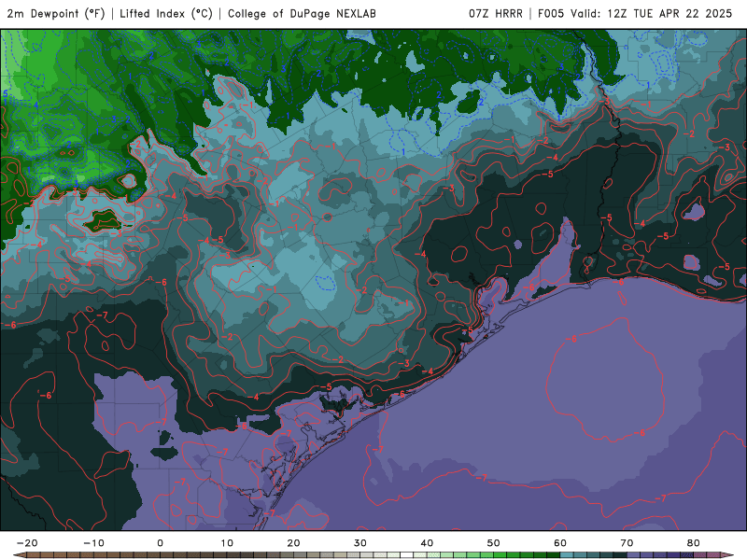Pick the white swatch on the color bar
This screenshot has width=747, height=560.
[407, 555]
